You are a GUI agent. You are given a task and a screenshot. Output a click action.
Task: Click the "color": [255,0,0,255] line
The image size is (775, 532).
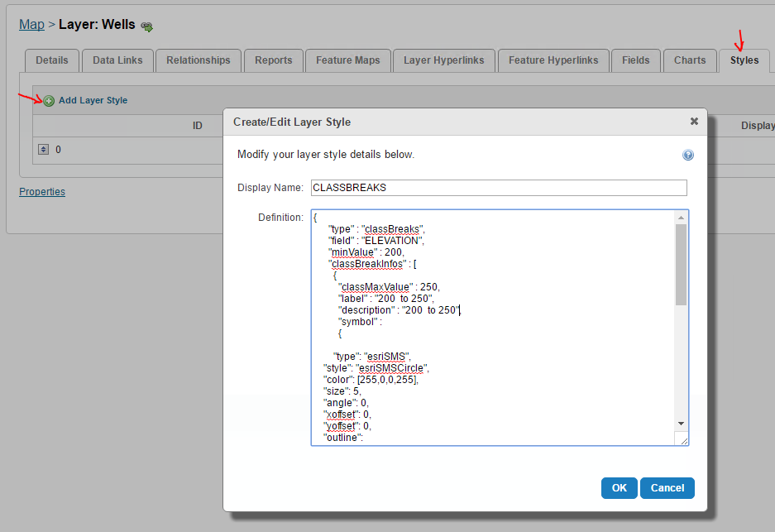click(x=371, y=380)
